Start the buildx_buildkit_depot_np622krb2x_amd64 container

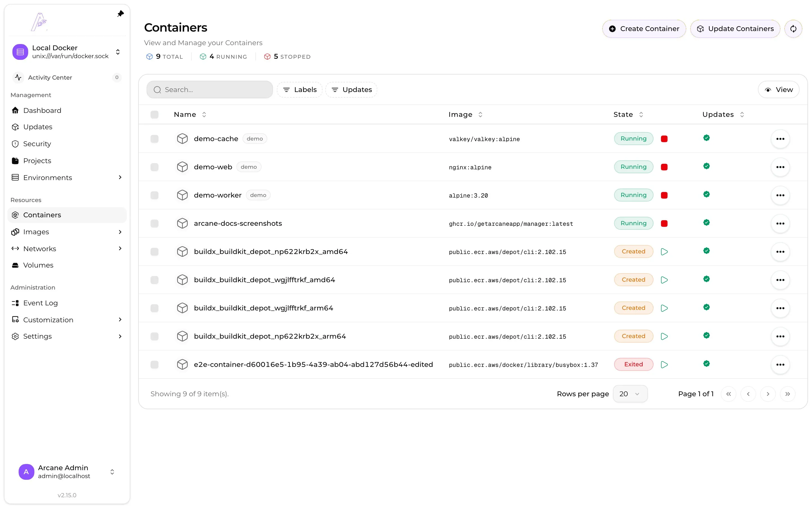[664, 252]
